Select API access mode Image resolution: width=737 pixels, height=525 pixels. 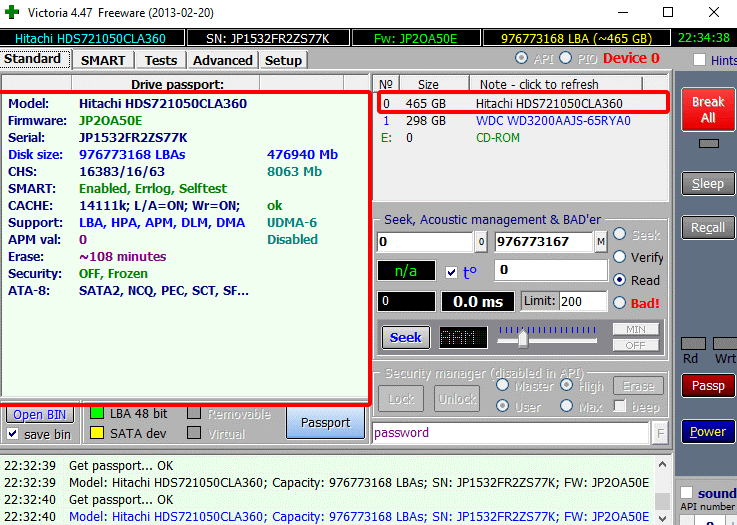tap(521, 58)
